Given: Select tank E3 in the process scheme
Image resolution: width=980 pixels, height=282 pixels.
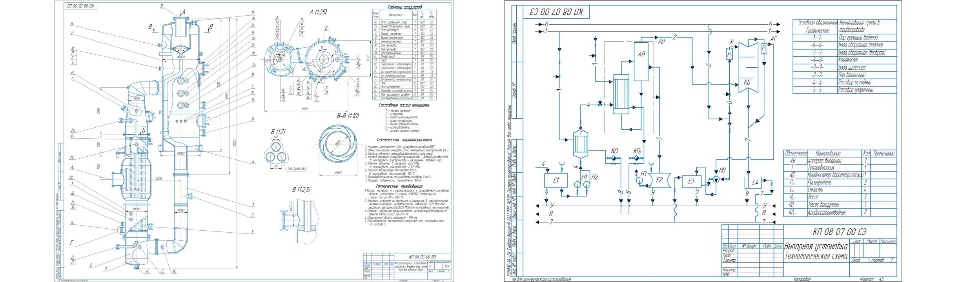Looking at the screenshot, I should [692, 181].
